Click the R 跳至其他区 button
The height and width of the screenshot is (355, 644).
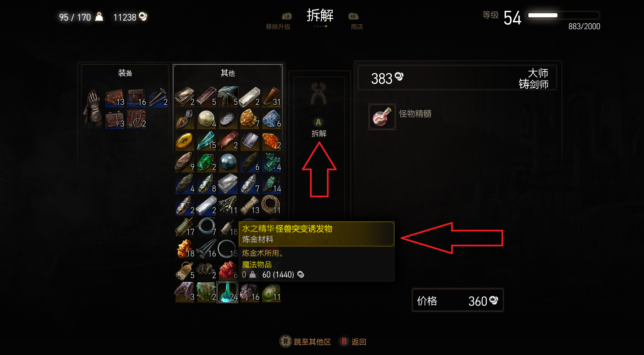[x=305, y=341]
